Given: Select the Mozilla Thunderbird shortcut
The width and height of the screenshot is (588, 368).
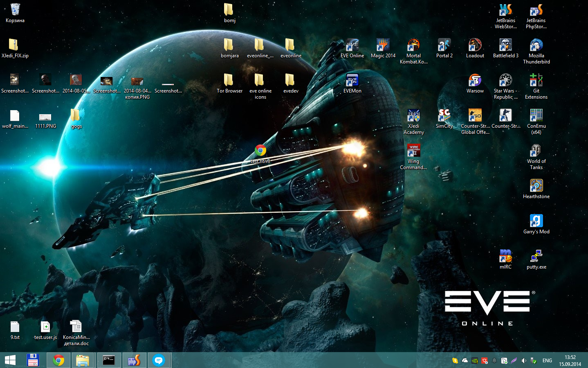Looking at the screenshot, I should click(536, 52).
